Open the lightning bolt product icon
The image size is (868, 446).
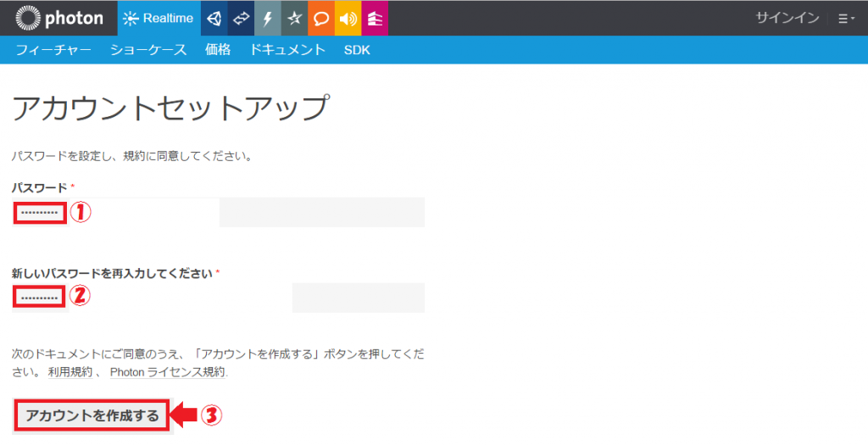267,18
